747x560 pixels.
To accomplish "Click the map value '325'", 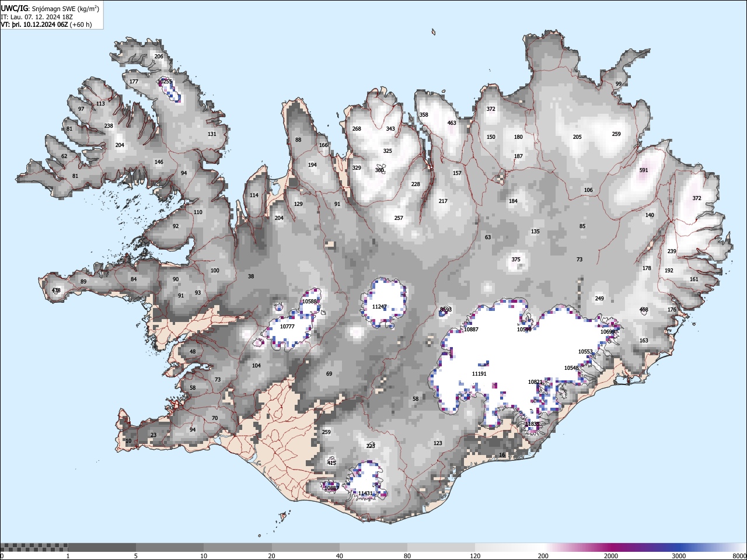I will [x=388, y=151].
